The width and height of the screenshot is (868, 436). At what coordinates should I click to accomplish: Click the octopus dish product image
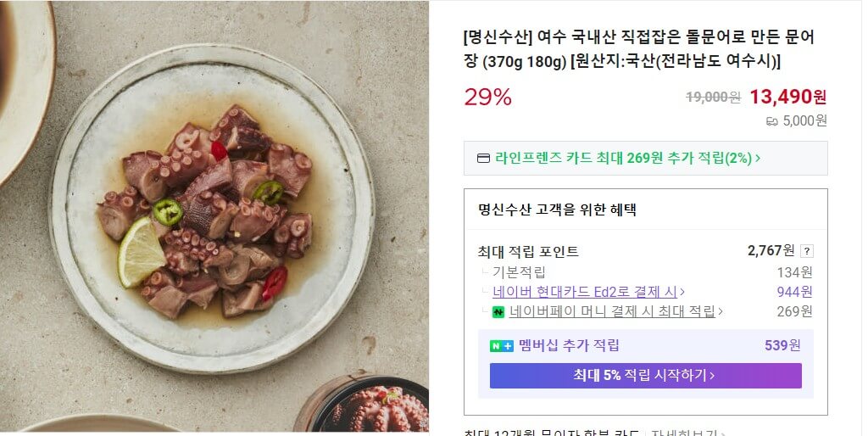[x=214, y=216]
